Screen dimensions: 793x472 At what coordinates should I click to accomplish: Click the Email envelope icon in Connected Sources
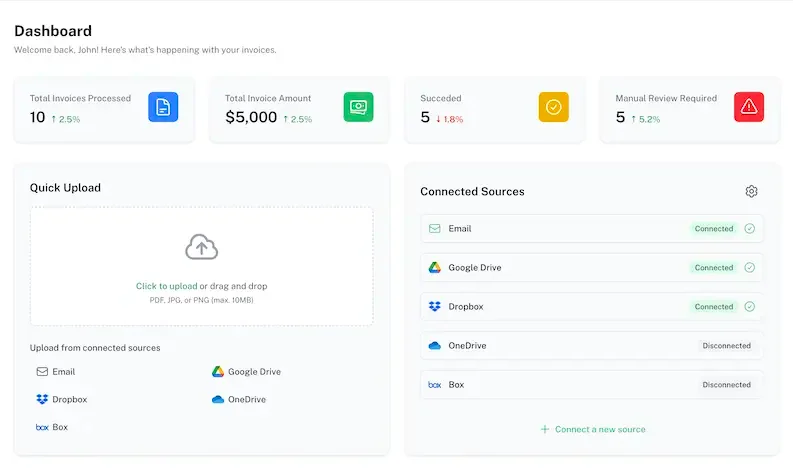click(434, 229)
